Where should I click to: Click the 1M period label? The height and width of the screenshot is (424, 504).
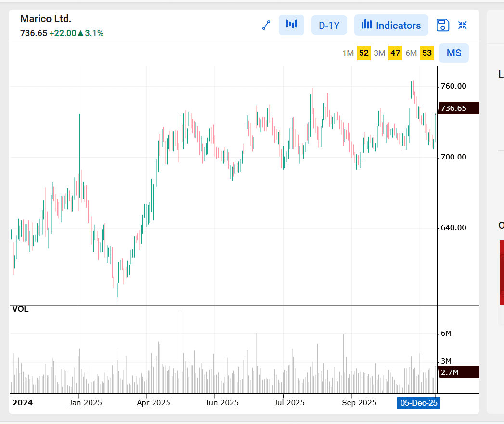tap(348, 53)
